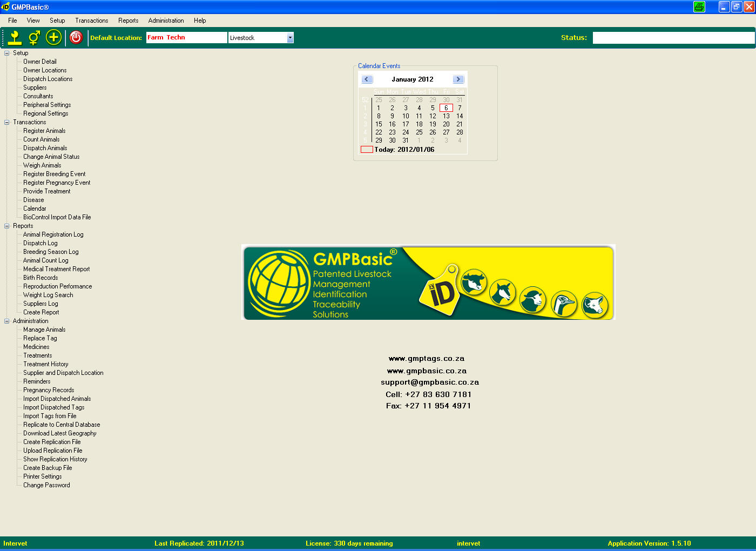Click the Status text field
The image size is (756, 551).
click(x=673, y=37)
